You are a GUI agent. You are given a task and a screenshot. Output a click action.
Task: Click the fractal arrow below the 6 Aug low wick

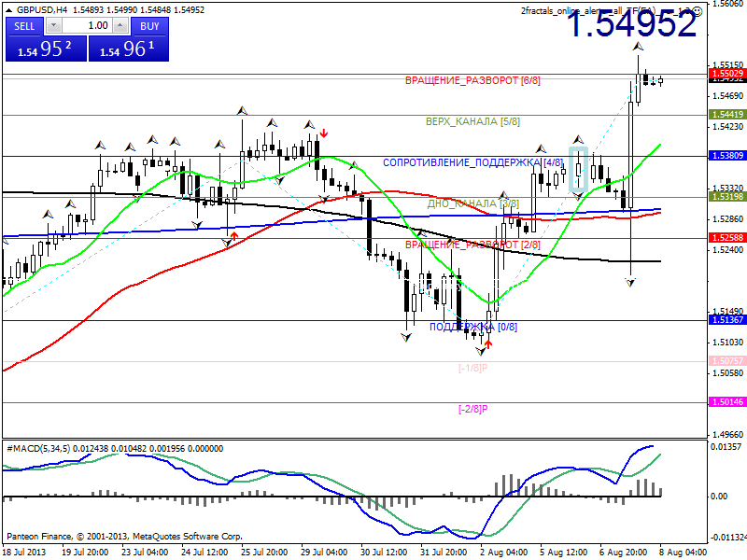click(x=631, y=280)
